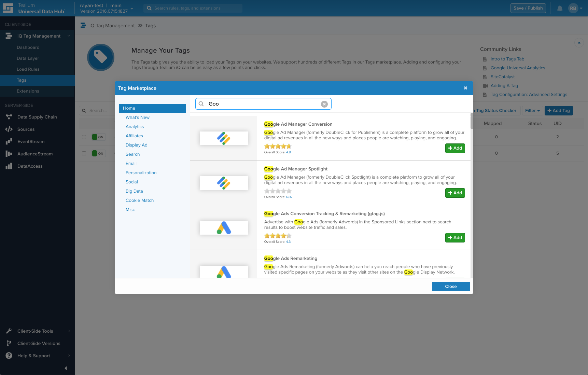The image size is (588, 375).
Task: Click Google Ads Conversion Tracking logo thumbnail
Action: click(224, 228)
